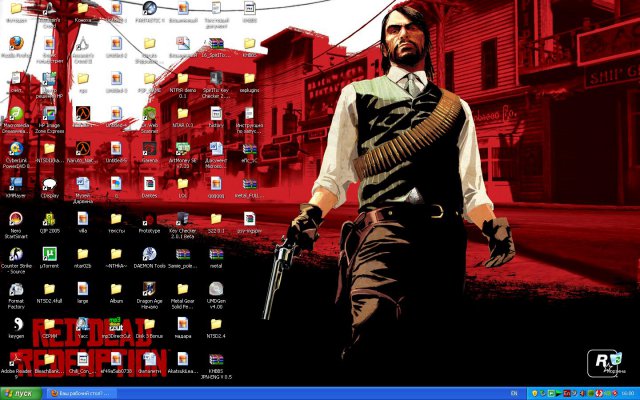The image size is (640, 400).
Task: Launch the KMPlayer desktop icon
Action: (16, 184)
